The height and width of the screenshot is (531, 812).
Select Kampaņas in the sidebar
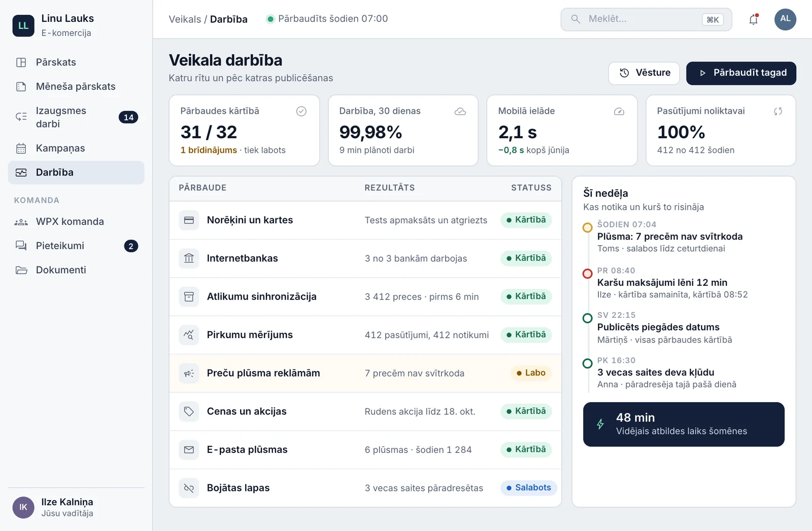coord(76,148)
